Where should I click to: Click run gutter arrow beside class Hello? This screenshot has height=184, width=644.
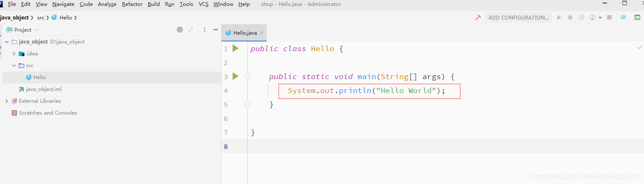235,48
